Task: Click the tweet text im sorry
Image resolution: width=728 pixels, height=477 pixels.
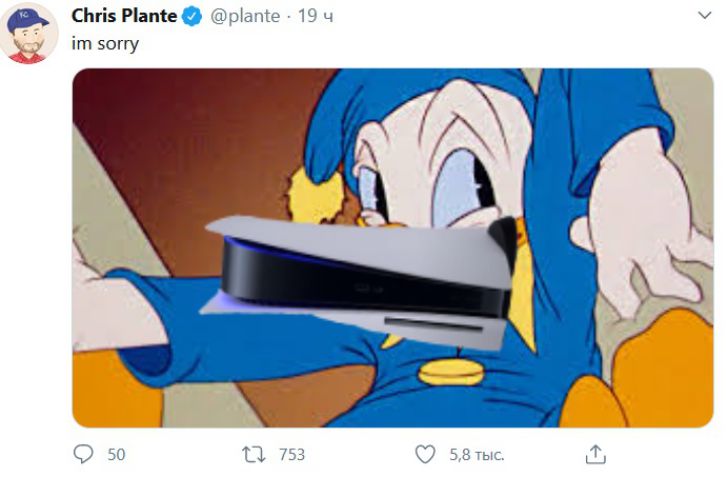Action: (x=105, y=44)
